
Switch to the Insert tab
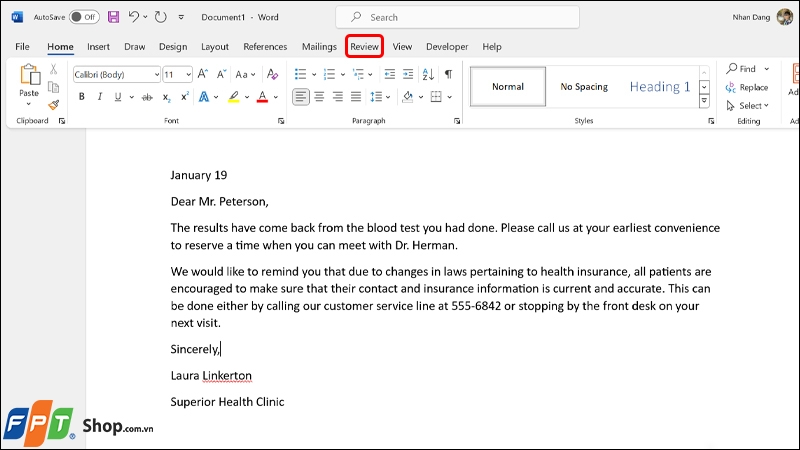[98, 46]
